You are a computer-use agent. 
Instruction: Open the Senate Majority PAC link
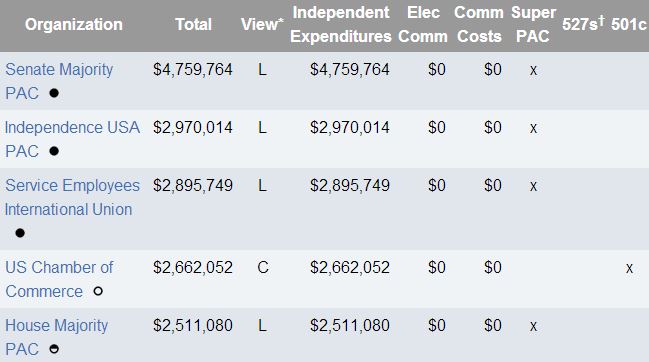[x=59, y=81]
